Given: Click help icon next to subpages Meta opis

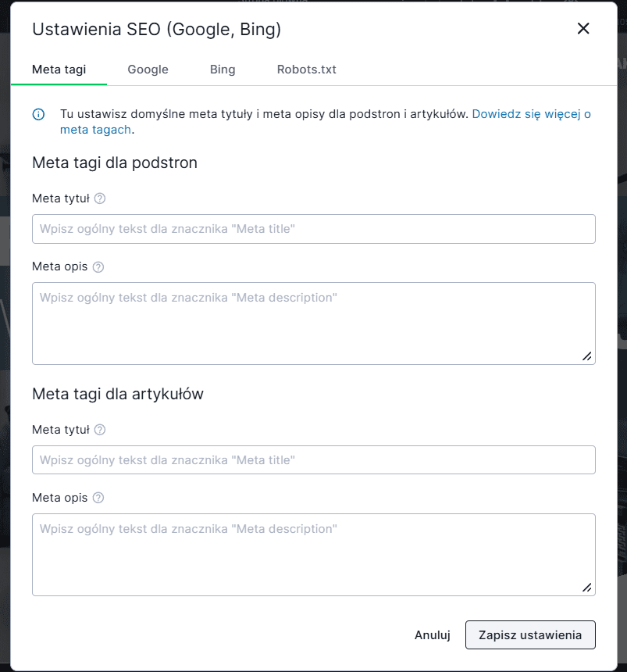Looking at the screenshot, I should pyautogui.click(x=98, y=267).
